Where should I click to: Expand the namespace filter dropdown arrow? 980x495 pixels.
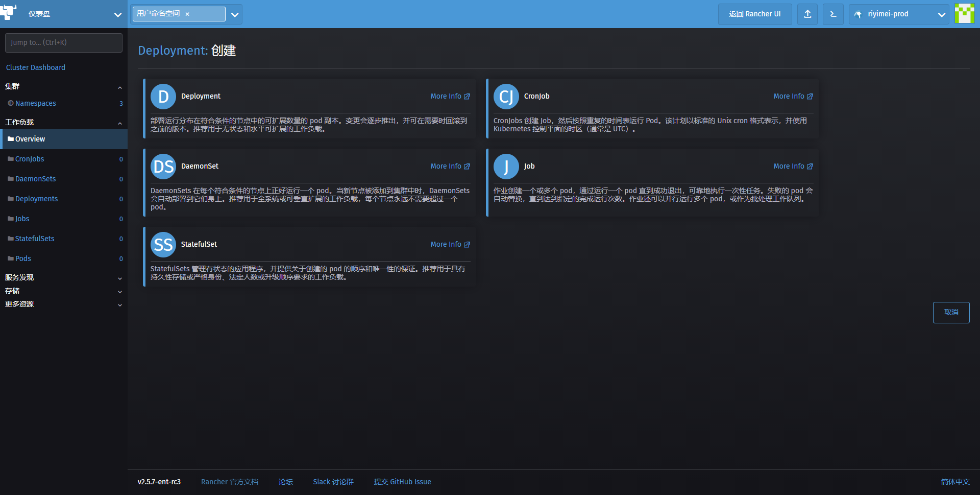[235, 15]
